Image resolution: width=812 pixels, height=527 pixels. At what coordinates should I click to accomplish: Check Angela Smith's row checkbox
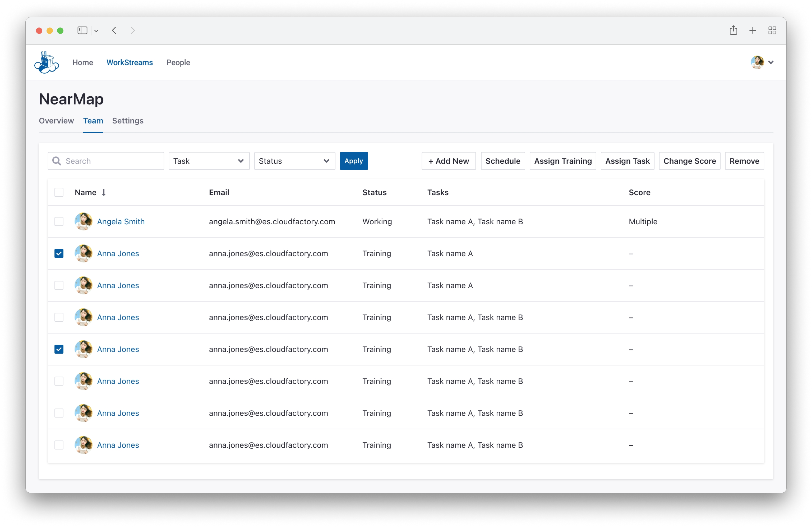[59, 221]
